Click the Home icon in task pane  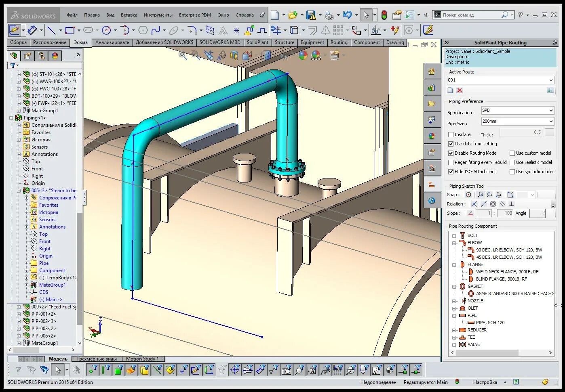pos(432,71)
